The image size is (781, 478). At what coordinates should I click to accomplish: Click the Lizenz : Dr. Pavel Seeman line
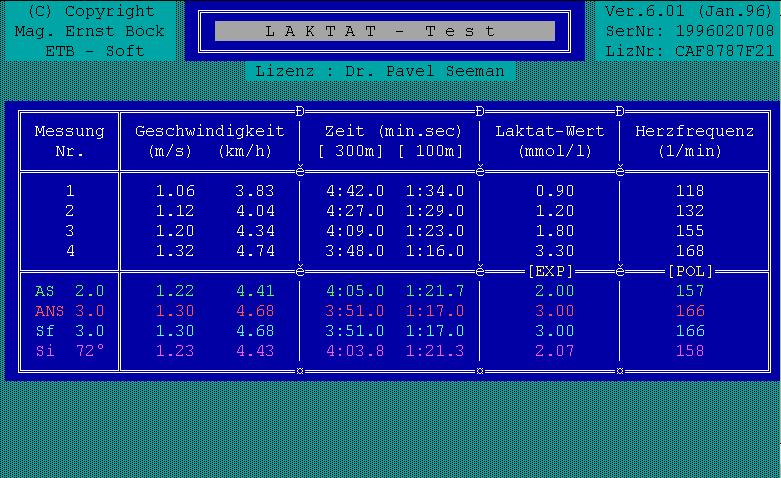click(x=380, y=71)
